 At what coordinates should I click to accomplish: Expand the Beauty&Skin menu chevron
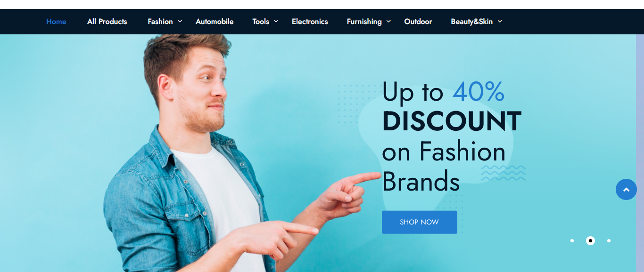500,21
